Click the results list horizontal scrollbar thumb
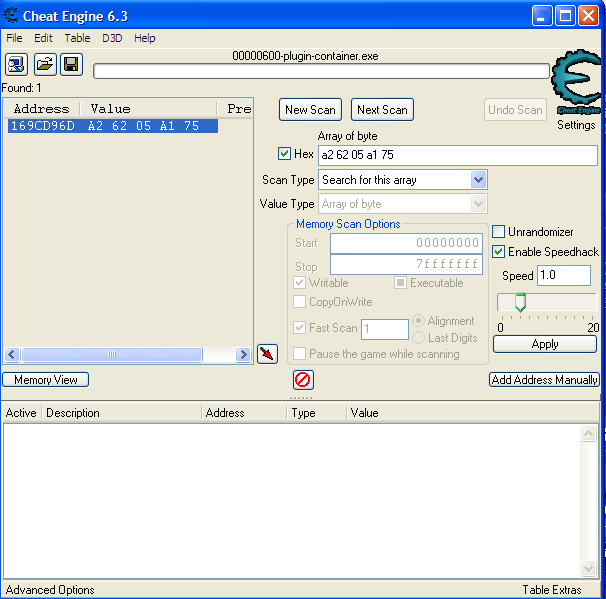The image size is (606, 599). 112,354
